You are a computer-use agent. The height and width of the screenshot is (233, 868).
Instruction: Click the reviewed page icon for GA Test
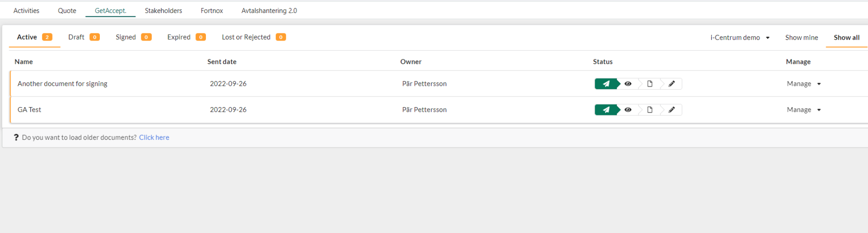pyautogui.click(x=650, y=110)
